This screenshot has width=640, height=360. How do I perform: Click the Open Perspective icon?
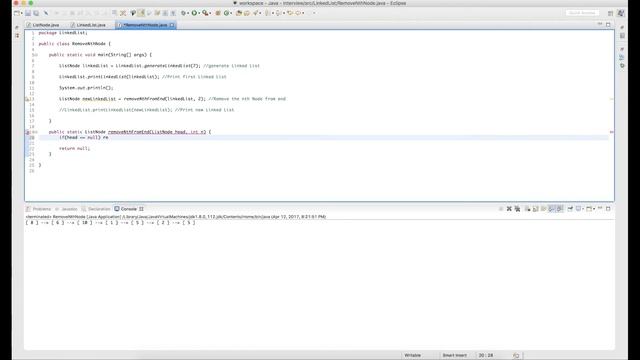point(610,13)
